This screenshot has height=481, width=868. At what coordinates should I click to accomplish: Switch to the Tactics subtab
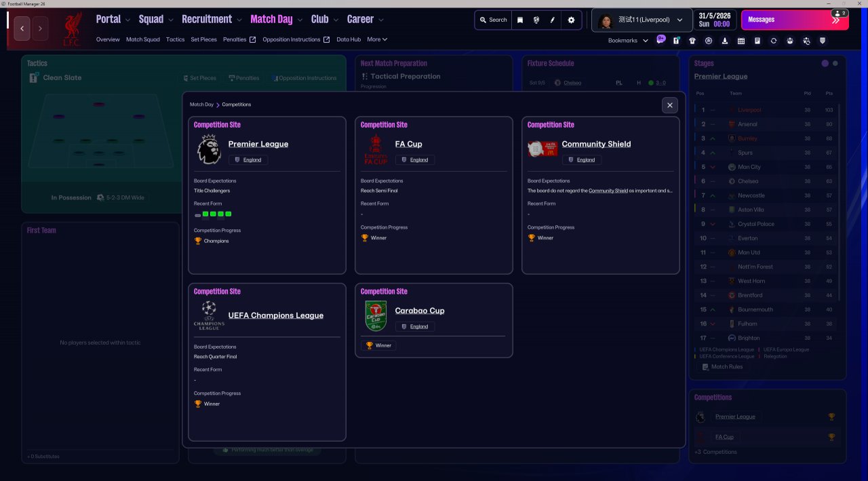(x=175, y=39)
